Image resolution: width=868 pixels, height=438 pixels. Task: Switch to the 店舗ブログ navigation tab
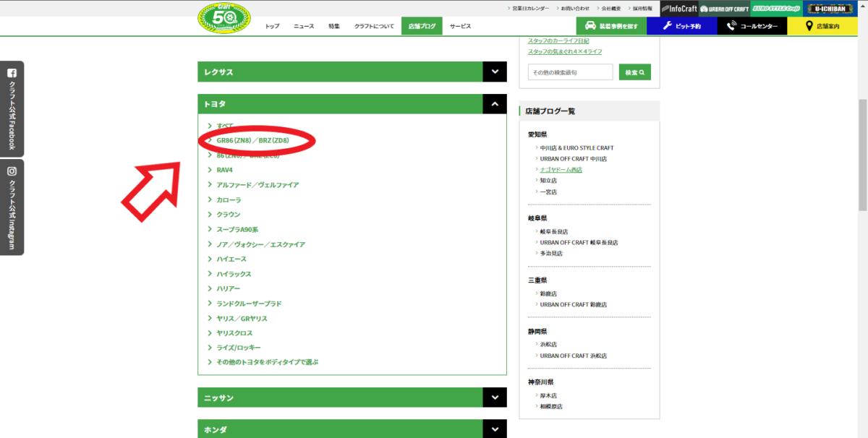[422, 26]
